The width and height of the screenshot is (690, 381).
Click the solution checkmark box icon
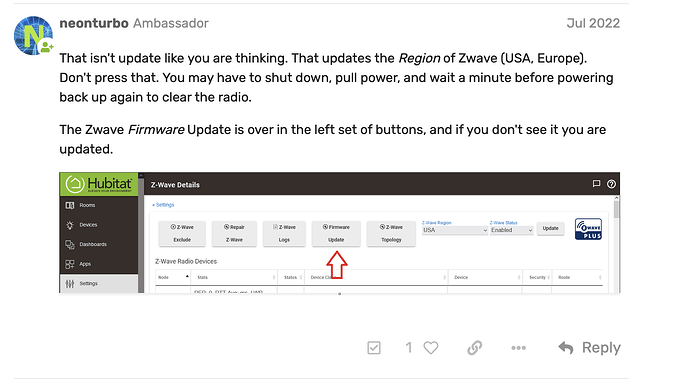[x=374, y=348]
